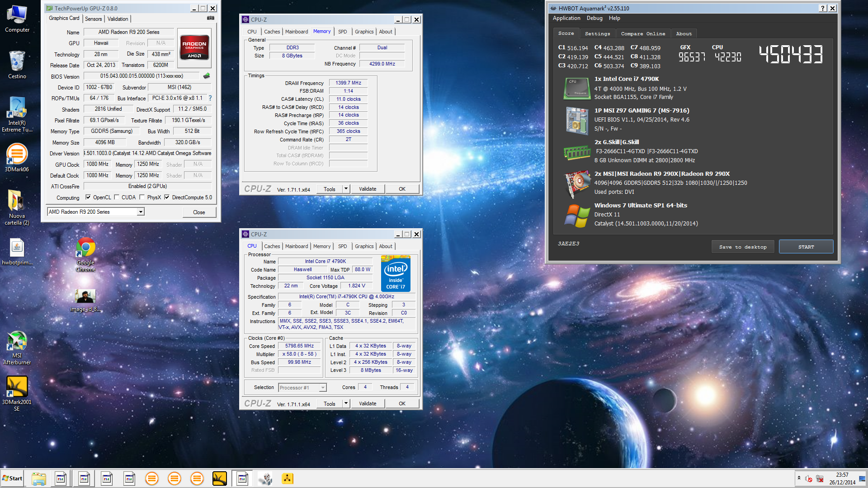Select the 3DMark06 desktop shortcut

point(17,157)
